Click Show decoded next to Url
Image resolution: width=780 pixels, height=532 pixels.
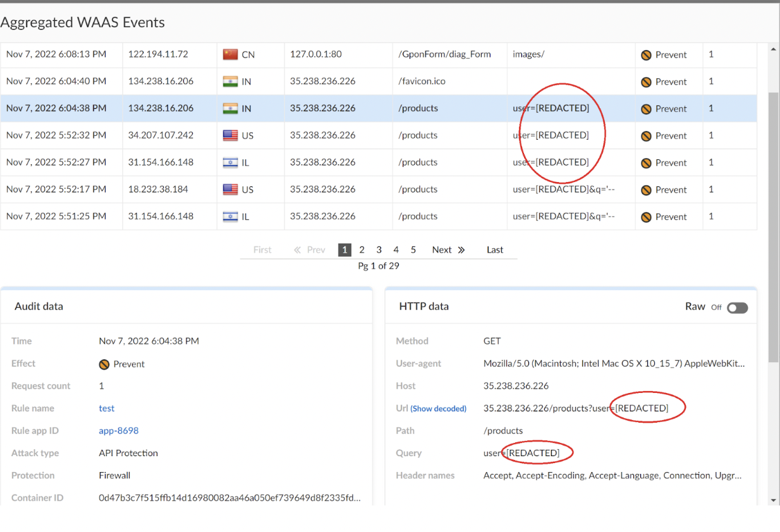coord(438,409)
